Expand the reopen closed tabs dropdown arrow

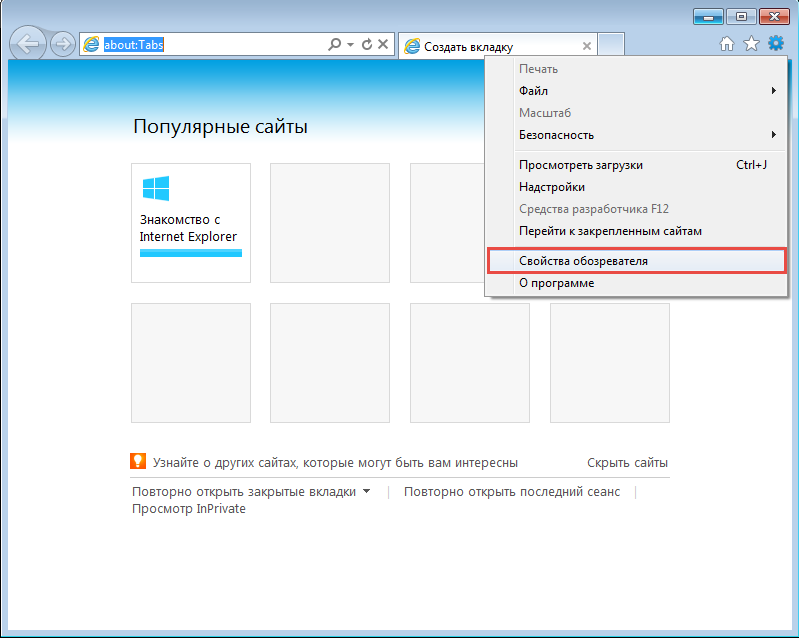tap(366, 491)
